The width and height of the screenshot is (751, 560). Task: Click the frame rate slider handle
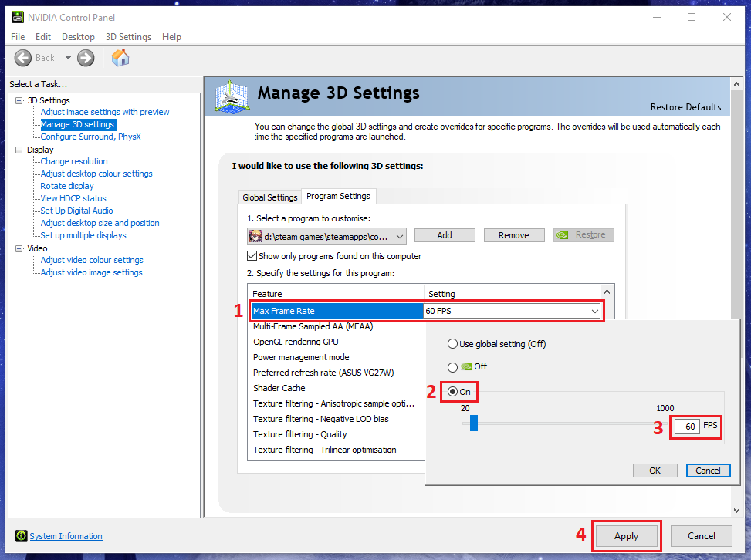pyautogui.click(x=474, y=423)
